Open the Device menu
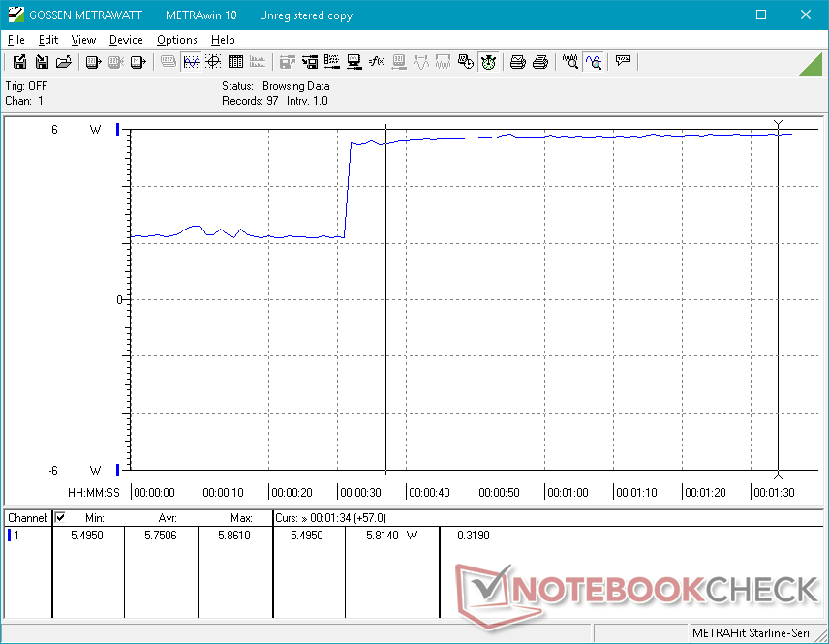Viewport: 829px width, 644px height. point(126,40)
